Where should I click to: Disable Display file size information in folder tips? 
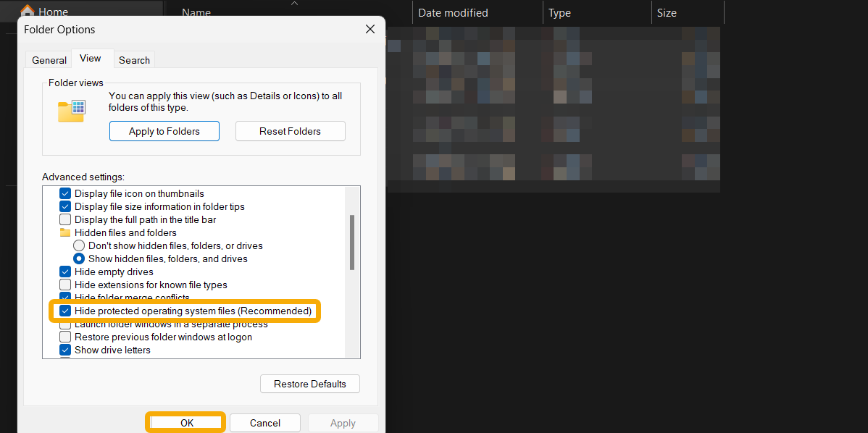[64, 206]
